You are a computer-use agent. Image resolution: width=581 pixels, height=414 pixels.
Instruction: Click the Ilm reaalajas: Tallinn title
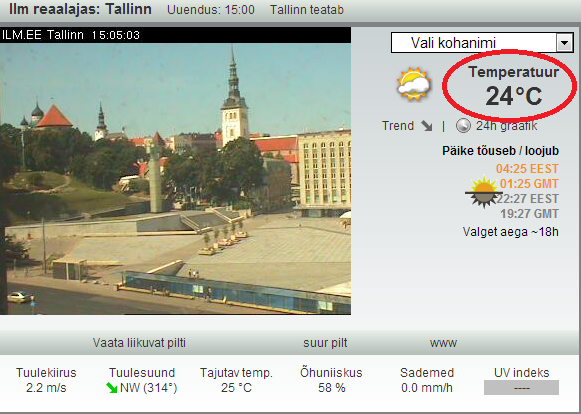(x=80, y=9)
